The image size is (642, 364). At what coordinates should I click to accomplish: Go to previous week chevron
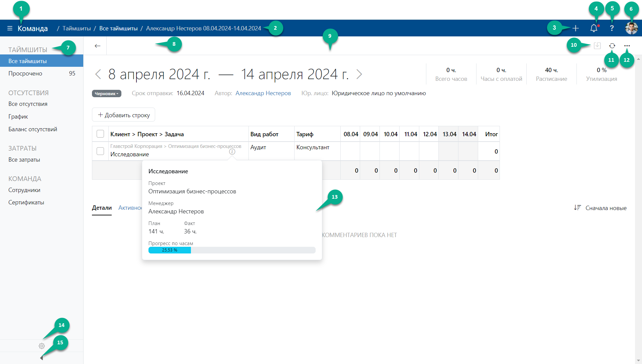[x=98, y=74]
